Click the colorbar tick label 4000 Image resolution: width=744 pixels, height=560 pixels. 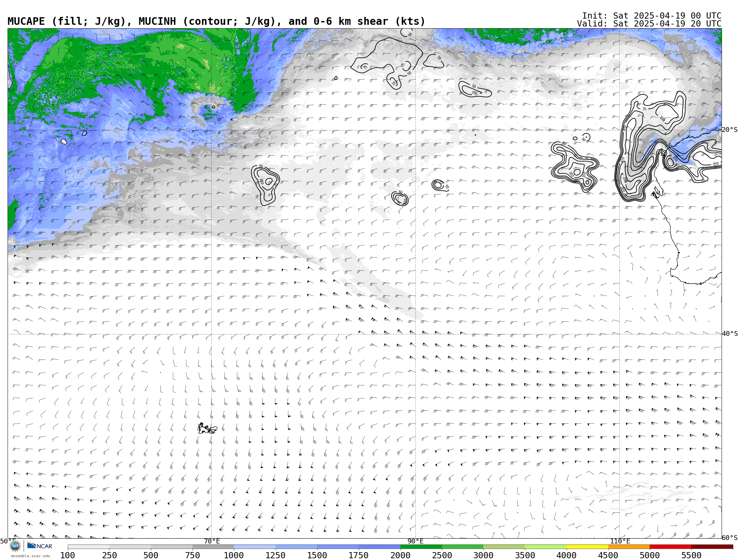tap(567, 555)
